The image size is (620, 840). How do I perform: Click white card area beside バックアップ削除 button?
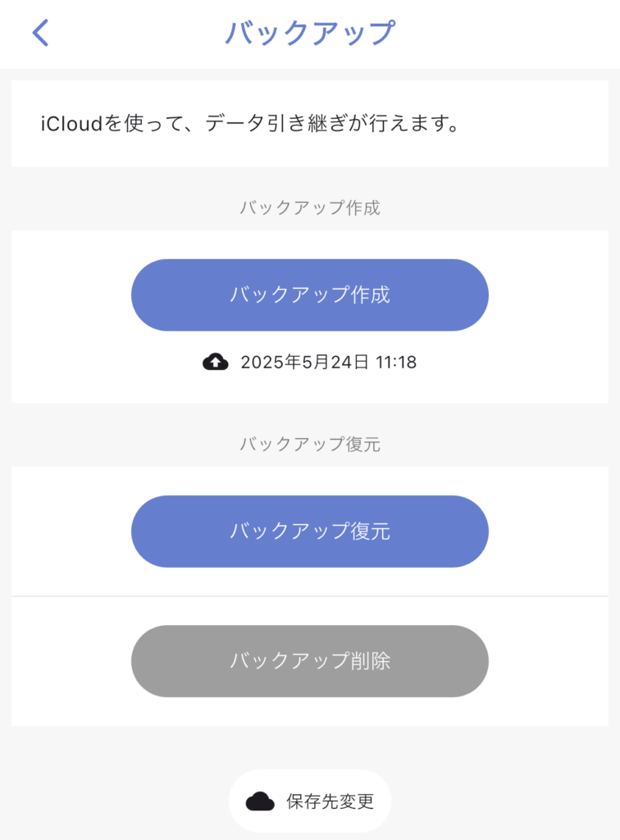549,660
